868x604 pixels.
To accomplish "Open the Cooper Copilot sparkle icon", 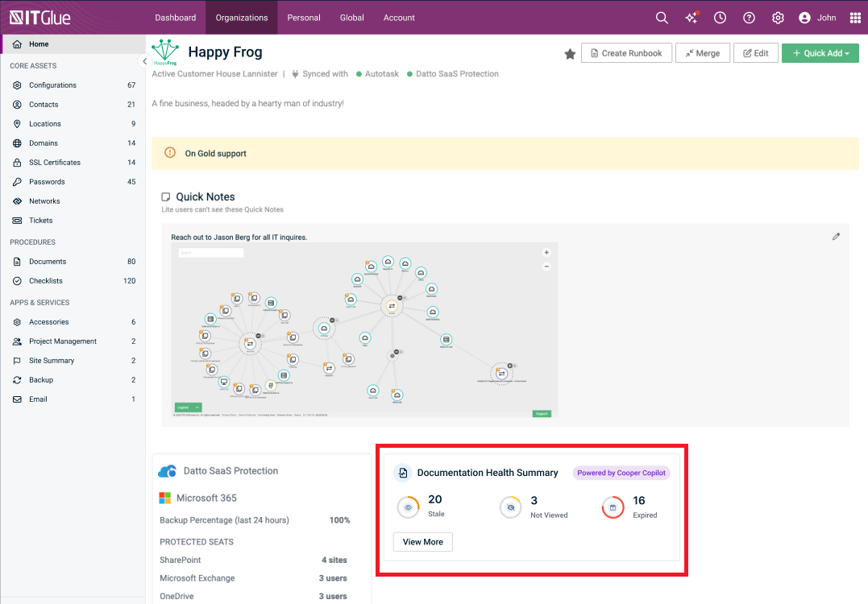I will pos(691,18).
